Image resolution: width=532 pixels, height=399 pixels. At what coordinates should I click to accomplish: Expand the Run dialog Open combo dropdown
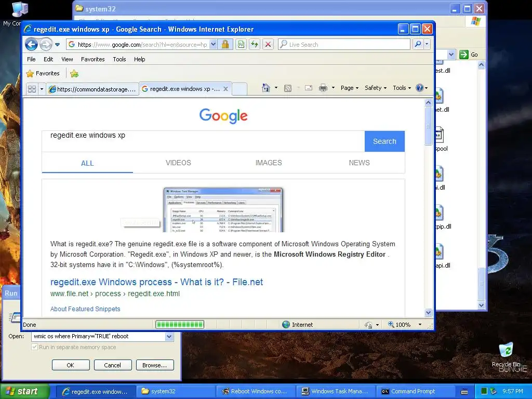click(169, 337)
